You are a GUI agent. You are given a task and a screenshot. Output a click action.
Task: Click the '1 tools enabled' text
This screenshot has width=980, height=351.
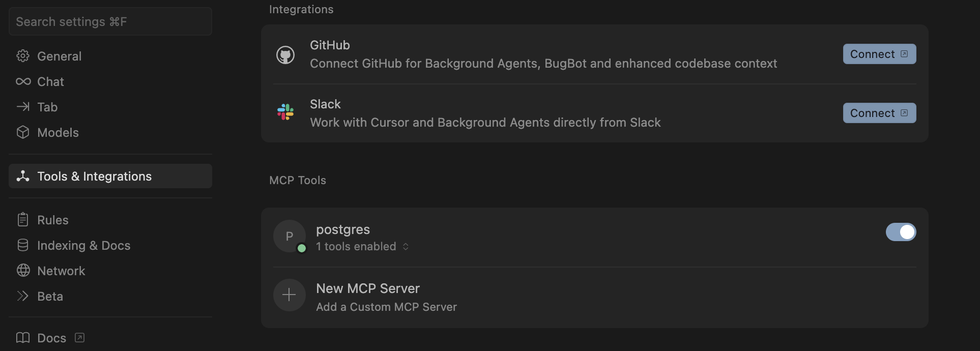point(356,246)
